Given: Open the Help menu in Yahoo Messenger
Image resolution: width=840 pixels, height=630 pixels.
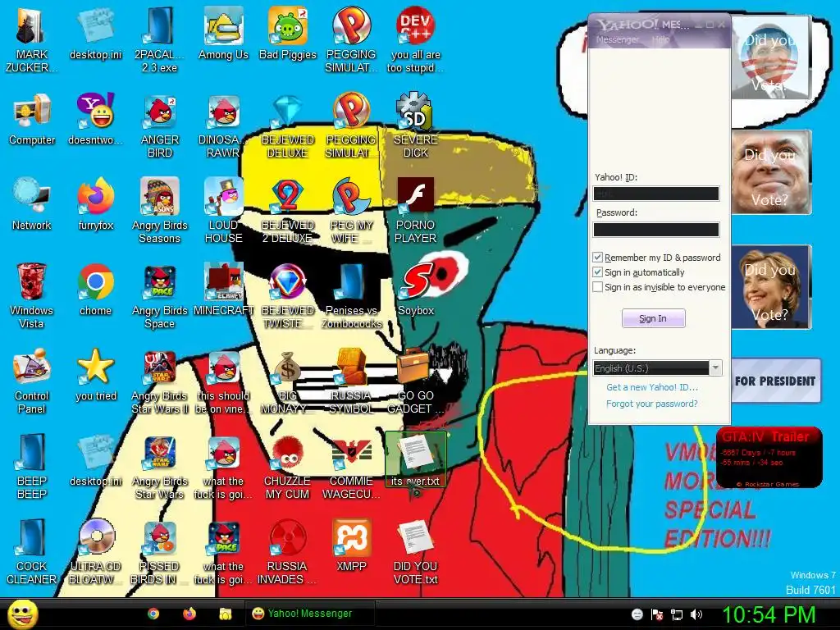Looking at the screenshot, I should tap(660, 39).
